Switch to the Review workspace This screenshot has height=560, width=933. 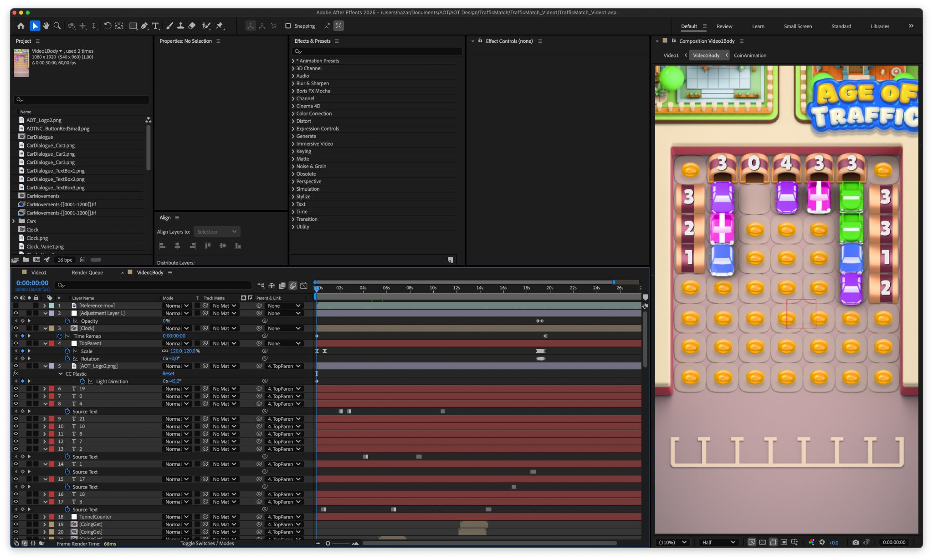tap(724, 26)
